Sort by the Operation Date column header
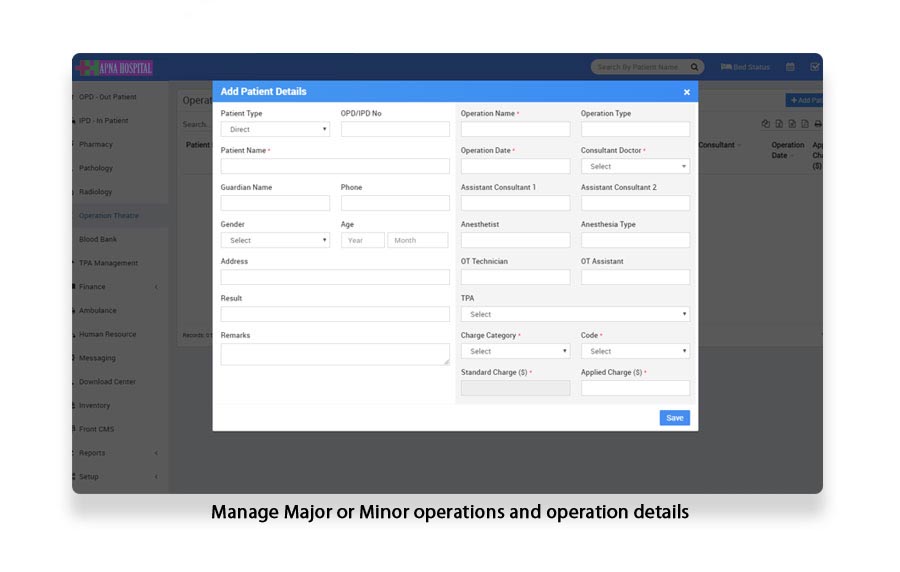This screenshot has width=900, height=572. (788, 150)
